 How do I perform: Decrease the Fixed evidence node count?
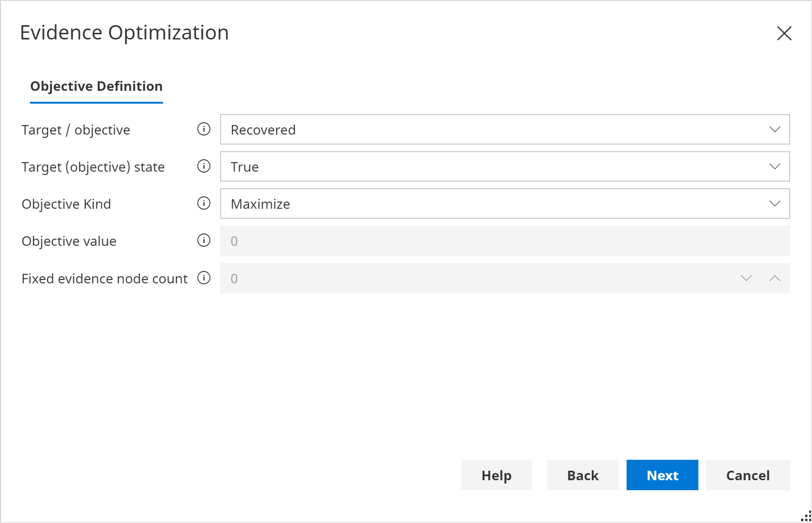746,278
